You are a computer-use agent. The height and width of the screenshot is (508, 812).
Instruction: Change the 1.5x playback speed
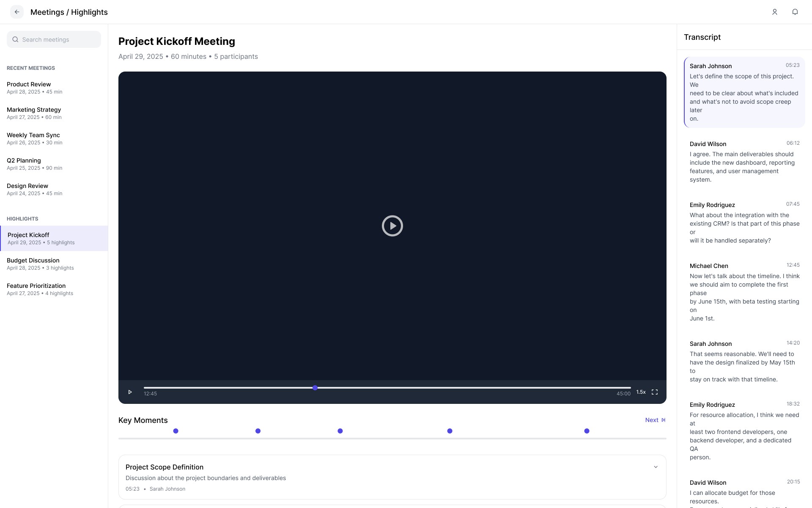click(x=641, y=392)
